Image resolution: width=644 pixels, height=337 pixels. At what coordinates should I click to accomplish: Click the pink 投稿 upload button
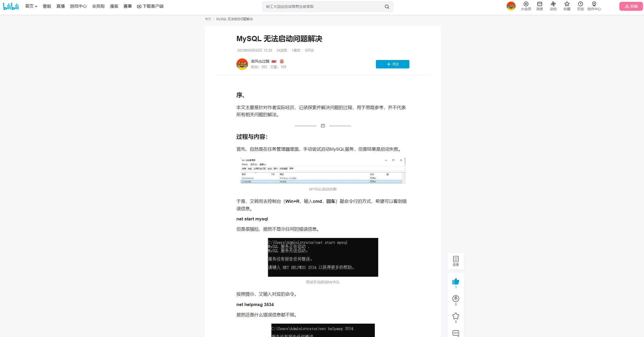631,6
